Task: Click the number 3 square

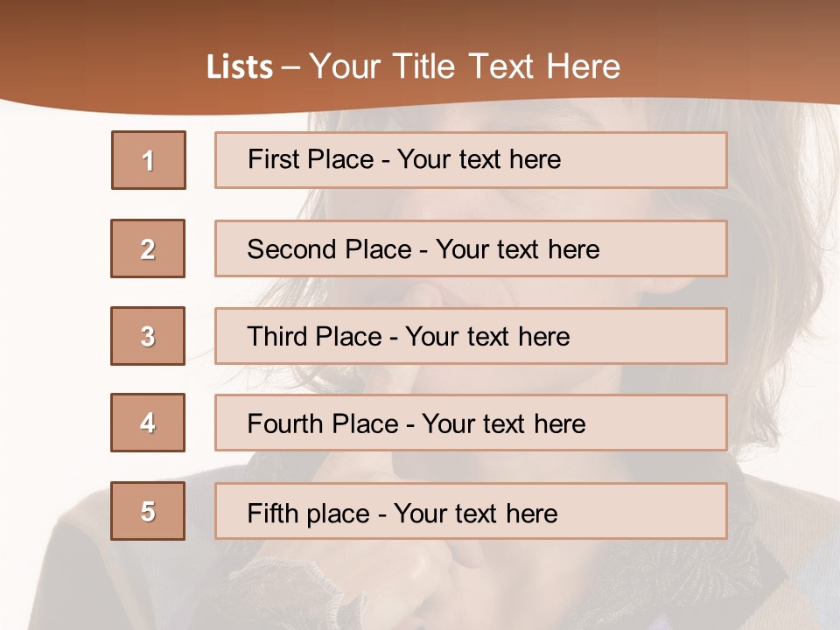Action: tap(148, 336)
